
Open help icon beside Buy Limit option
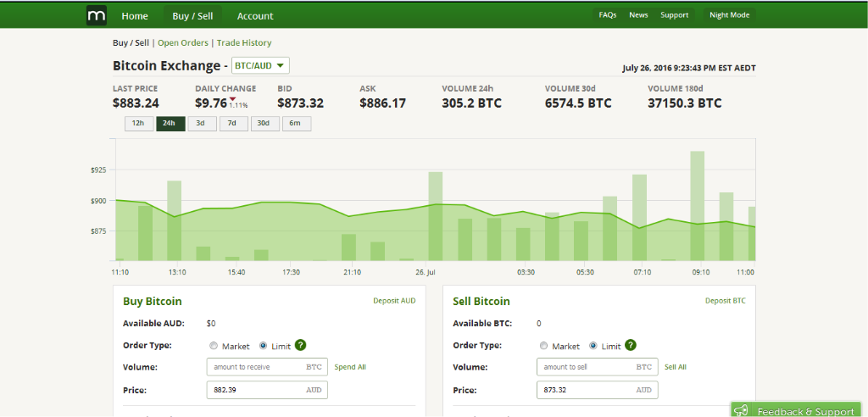click(301, 346)
